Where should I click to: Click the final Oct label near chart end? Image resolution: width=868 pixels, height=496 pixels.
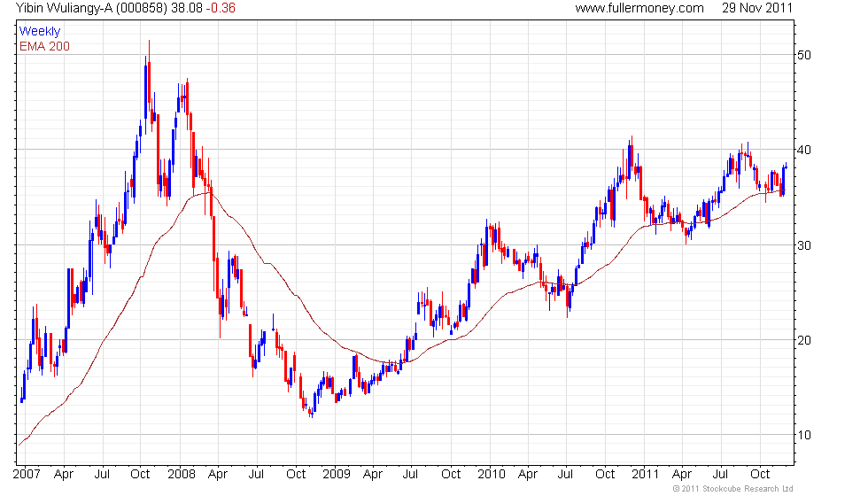(760, 475)
